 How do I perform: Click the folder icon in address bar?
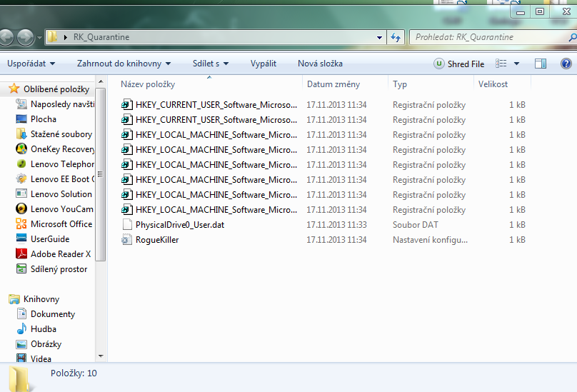tap(53, 37)
